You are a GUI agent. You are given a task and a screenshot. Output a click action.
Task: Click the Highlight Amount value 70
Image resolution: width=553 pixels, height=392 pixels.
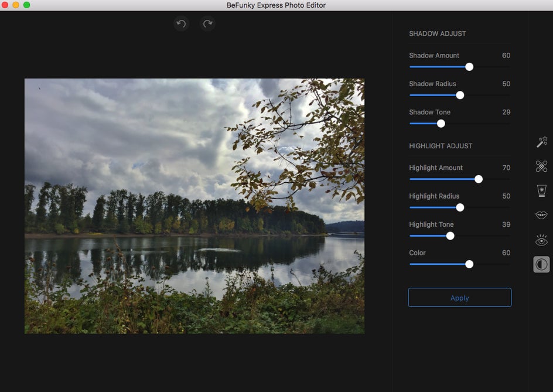click(x=506, y=168)
